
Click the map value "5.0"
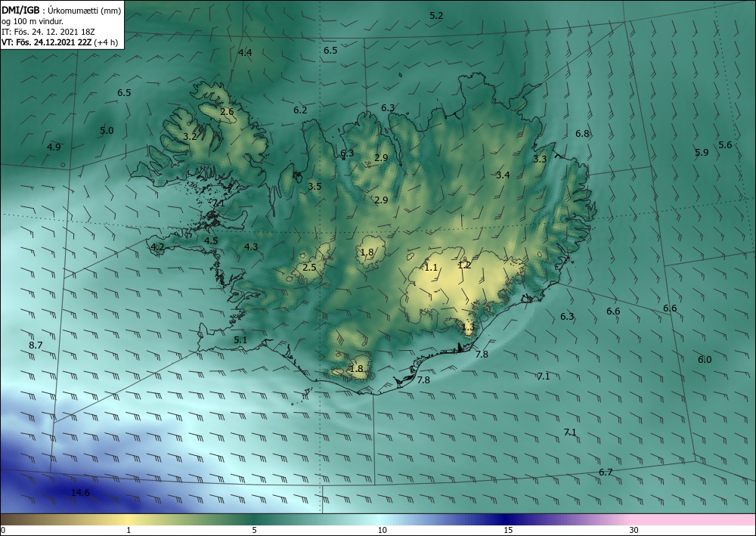point(107,130)
